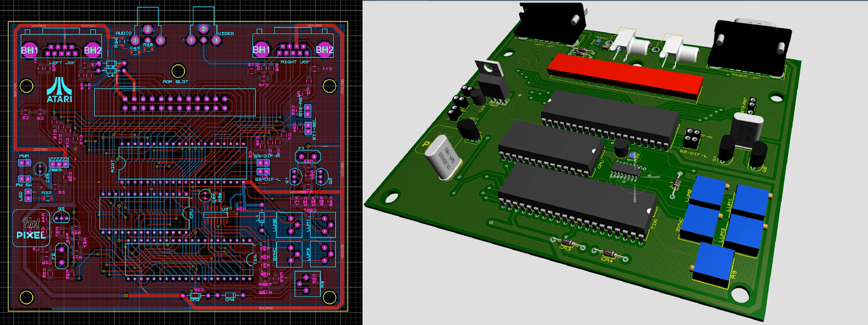Image resolution: width=868 pixels, height=325 pixels.
Task: Select the R9 trimmer footprint
Action: [x=308, y=284]
